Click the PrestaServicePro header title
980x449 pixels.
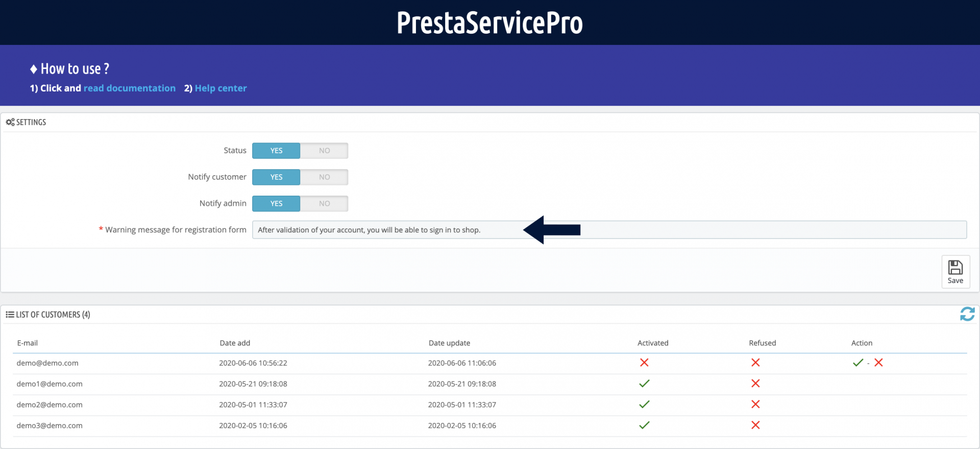(489, 22)
